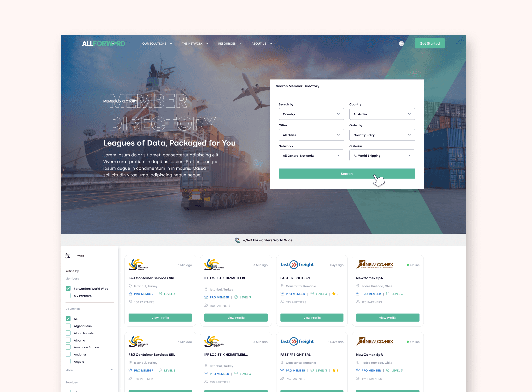Click the first-row IFF LOJISTIK card logo

pos(214,265)
